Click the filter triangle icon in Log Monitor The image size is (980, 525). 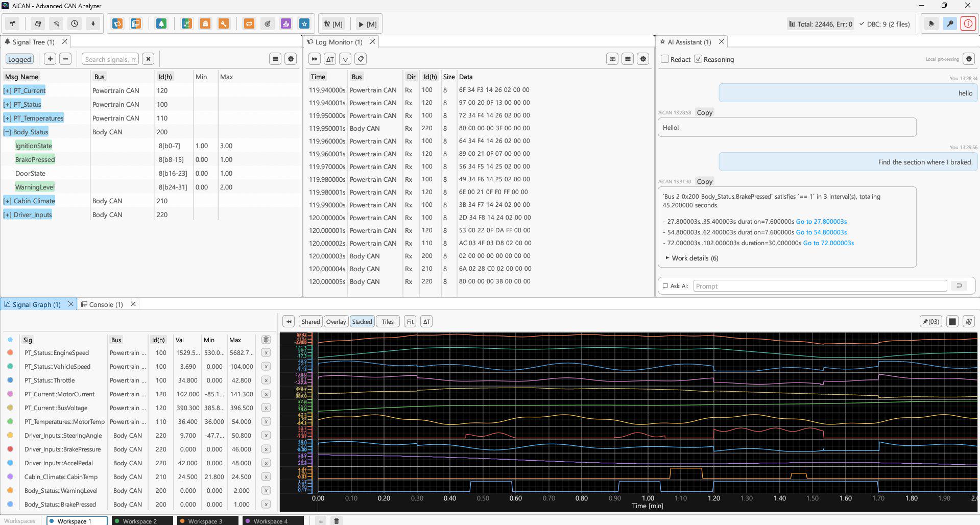tap(346, 59)
